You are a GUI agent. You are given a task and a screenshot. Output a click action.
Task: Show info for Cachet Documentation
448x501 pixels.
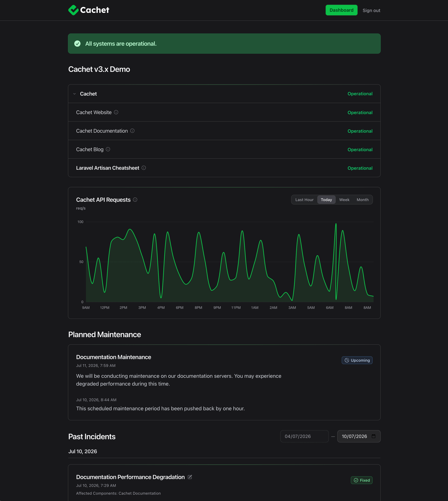(132, 131)
